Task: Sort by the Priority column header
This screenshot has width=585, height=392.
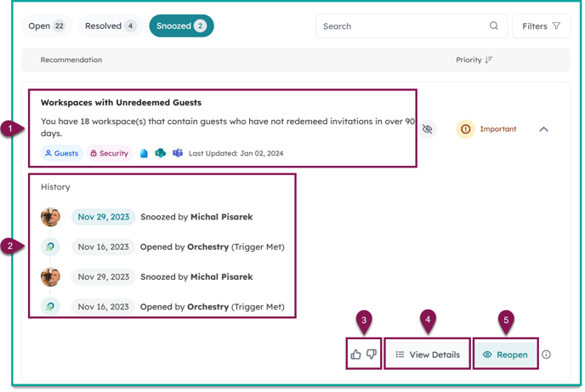Action: pyautogui.click(x=474, y=60)
